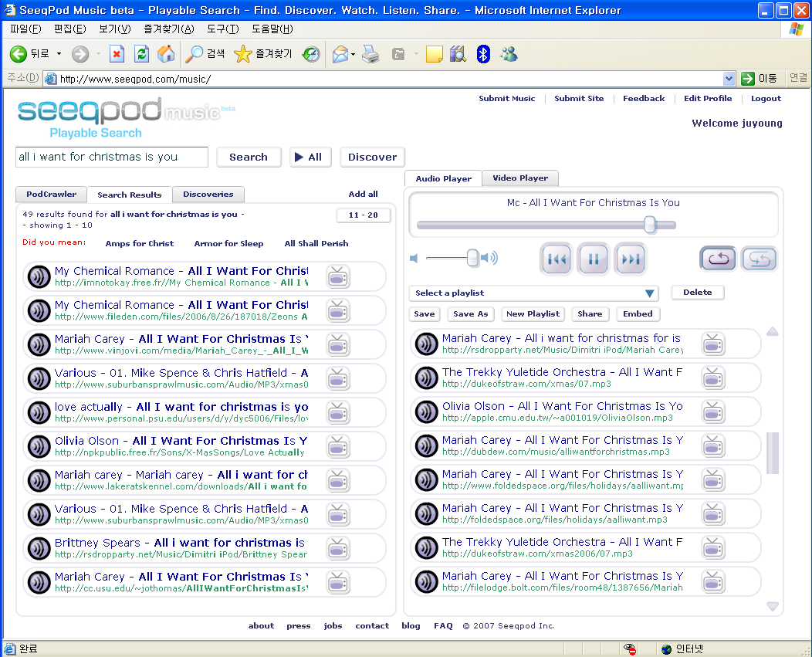Click the IE Stop icon
This screenshot has height=657, width=812.
tap(117, 54)
